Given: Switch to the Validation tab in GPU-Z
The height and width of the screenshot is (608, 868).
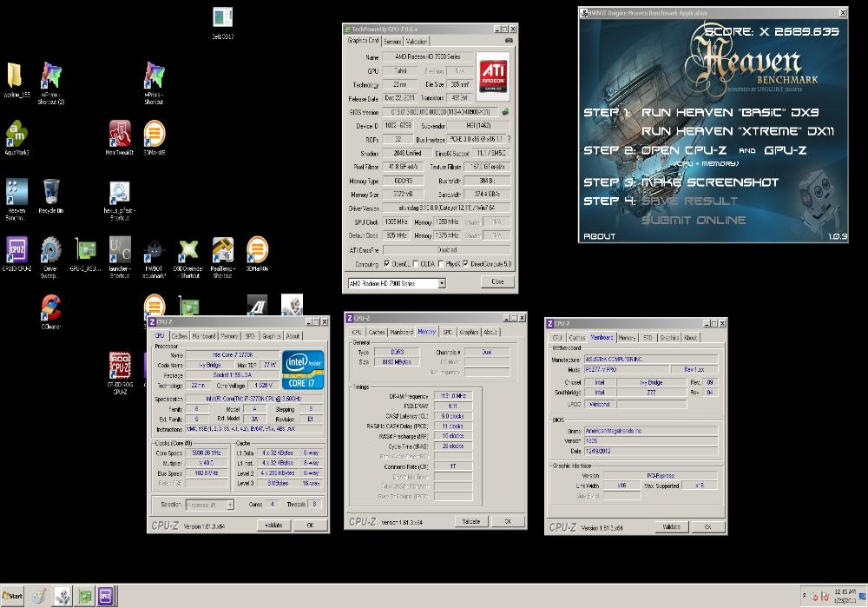Looking at the screenshot, I should pos(417,42).
